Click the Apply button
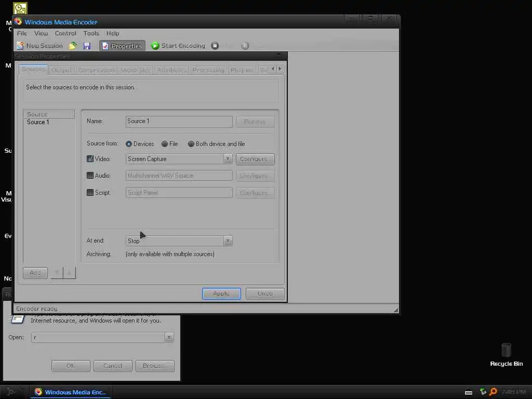The width and height of the screenshot is (532, 399). 221,294
